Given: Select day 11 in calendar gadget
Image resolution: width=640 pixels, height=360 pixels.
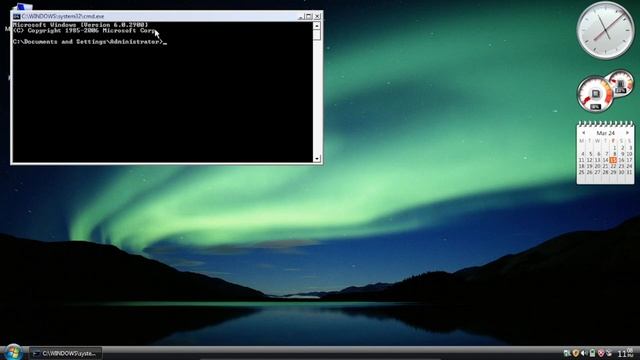Looking at the screenshot, I should click(x=582, y=160).
